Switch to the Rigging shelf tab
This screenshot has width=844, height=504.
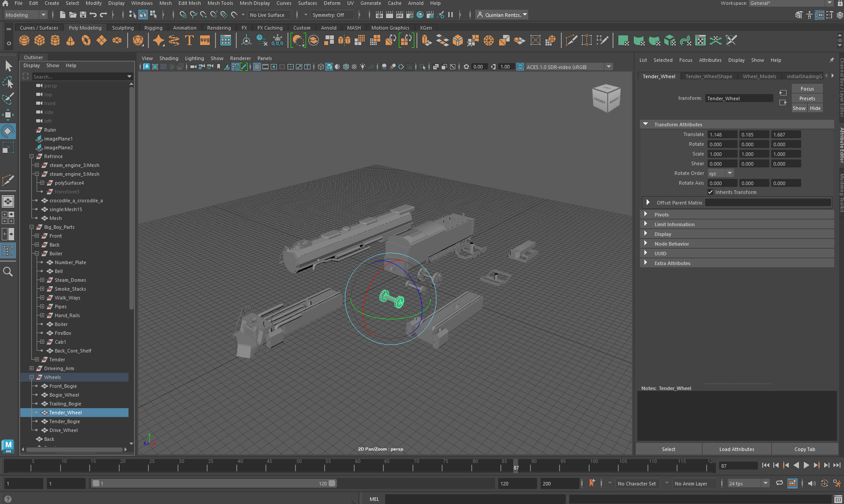tap(153, 27)
